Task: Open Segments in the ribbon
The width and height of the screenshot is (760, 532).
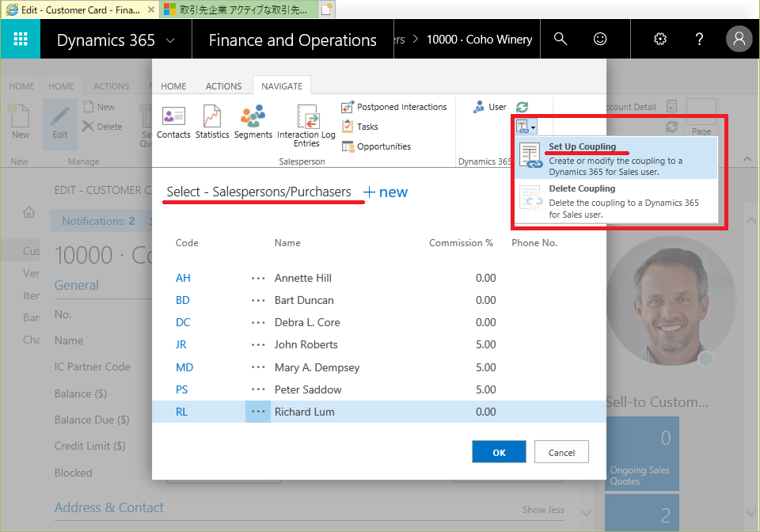Action: tap(253, 123)
